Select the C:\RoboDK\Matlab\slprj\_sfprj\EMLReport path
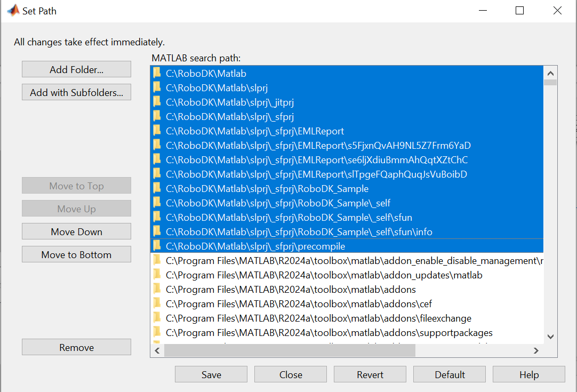This screenshot has height=392, width=577. point(255,131)
